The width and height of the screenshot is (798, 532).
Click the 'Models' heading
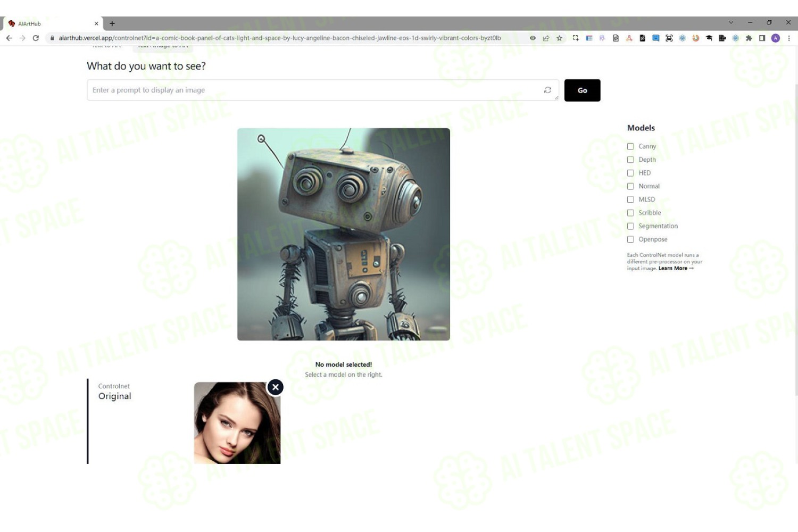(641, 128)
